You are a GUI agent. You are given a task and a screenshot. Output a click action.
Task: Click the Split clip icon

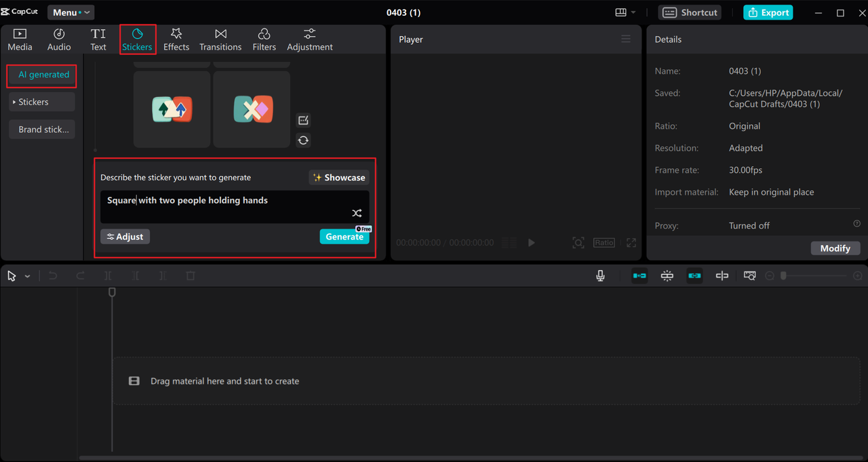[108, 276]
